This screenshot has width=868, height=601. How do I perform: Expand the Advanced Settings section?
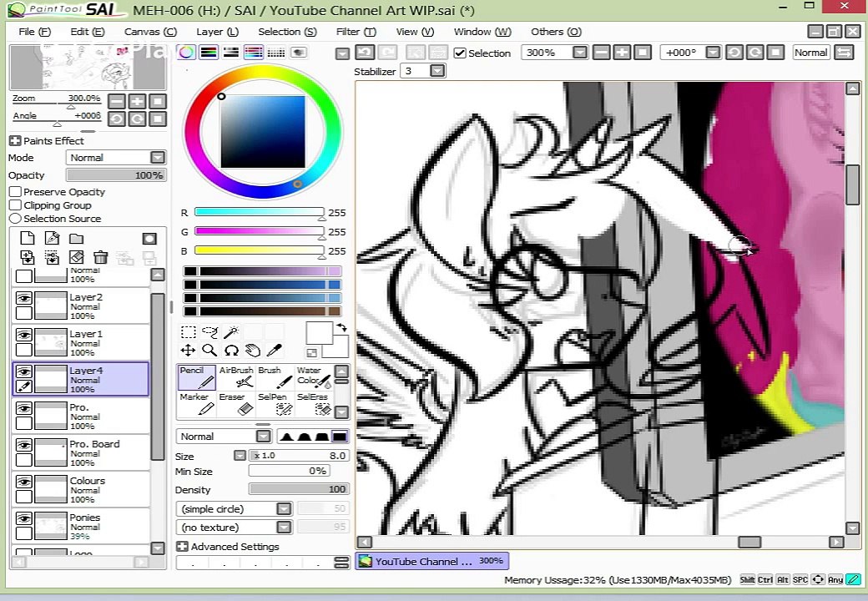pyautogui.click(x=182, y=547)
